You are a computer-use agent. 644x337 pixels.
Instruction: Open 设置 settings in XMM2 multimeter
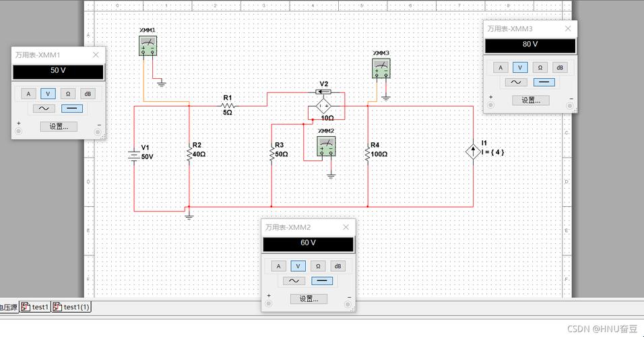click(309, 299)
